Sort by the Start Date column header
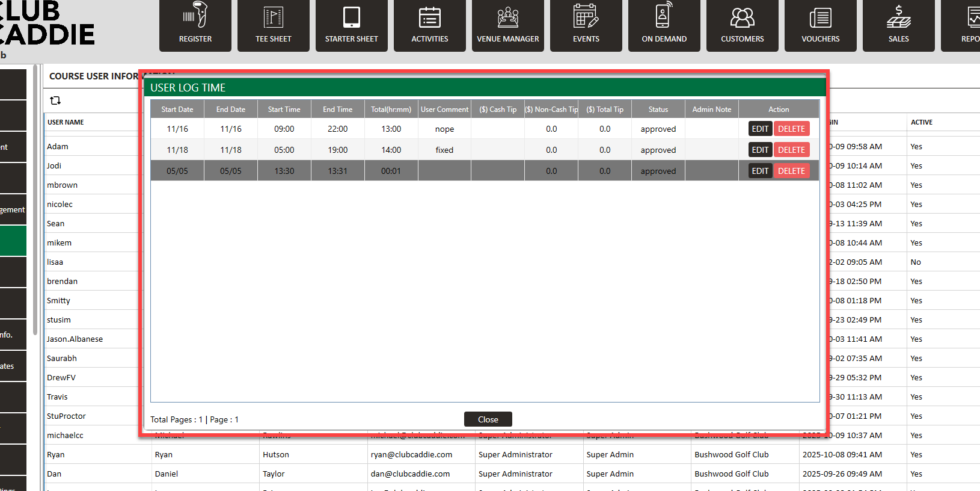Image resolution: width=980 pixels, height=491 pixels. [177, 110]
